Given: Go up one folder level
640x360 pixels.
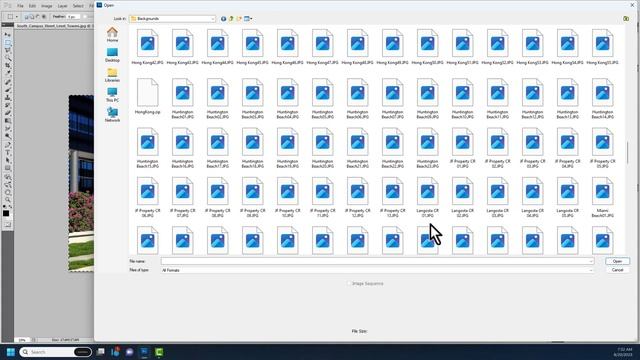Looking at the screenshot, I should pos(231,19).
